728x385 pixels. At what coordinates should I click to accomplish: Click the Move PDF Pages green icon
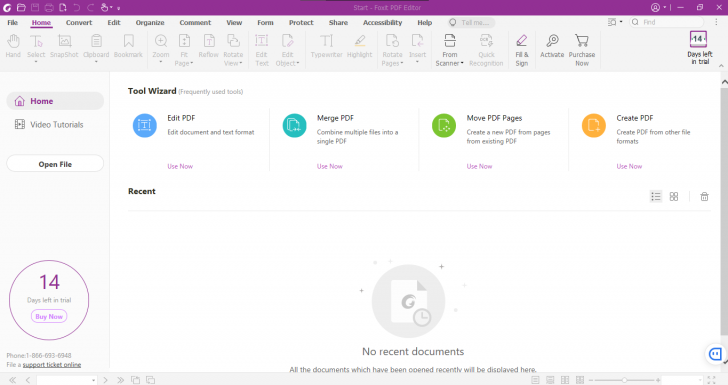click(444, 125)
